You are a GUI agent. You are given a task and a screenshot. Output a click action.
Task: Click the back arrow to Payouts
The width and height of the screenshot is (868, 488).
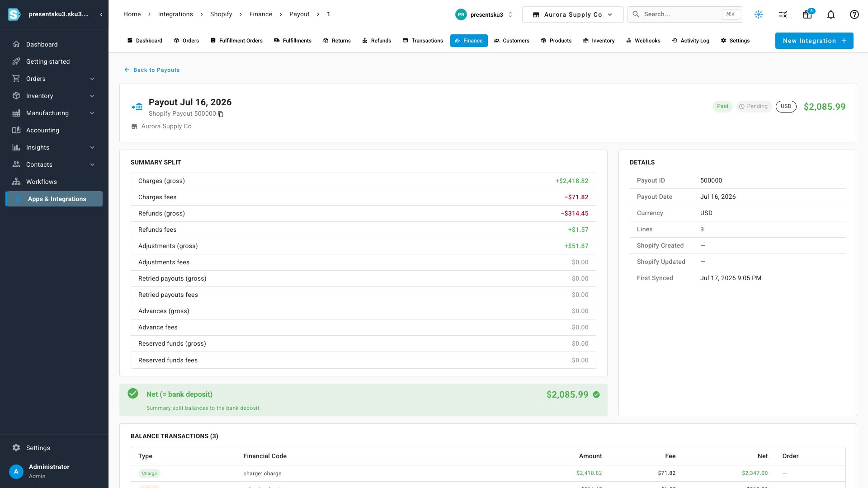tap(127, 70)
